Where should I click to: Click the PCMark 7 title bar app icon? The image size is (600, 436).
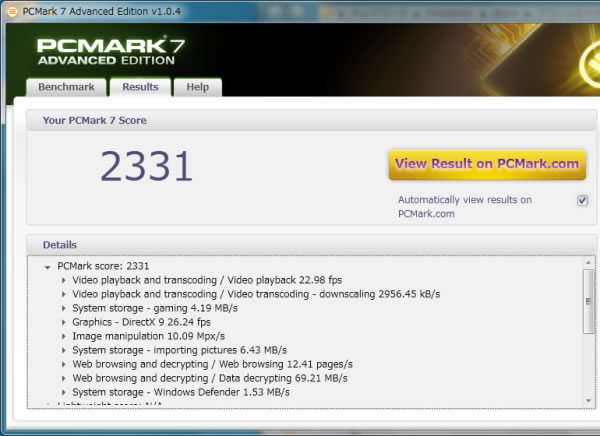pos(12,12)
